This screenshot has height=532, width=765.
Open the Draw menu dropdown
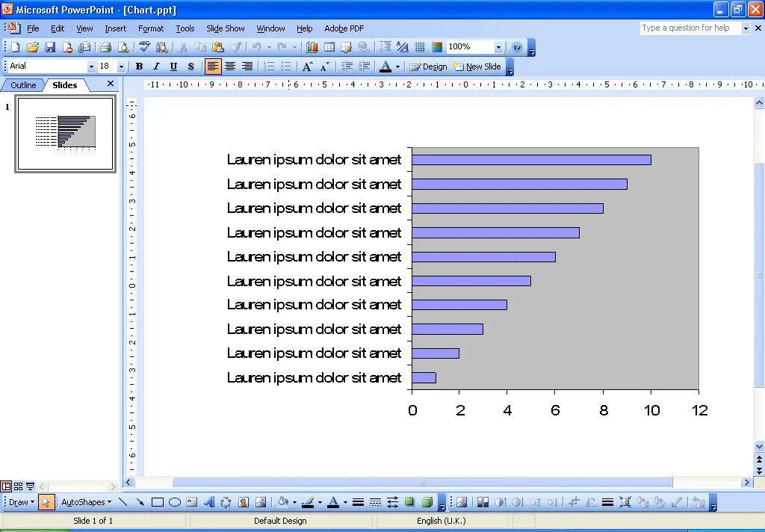click(x=22, y=502)
